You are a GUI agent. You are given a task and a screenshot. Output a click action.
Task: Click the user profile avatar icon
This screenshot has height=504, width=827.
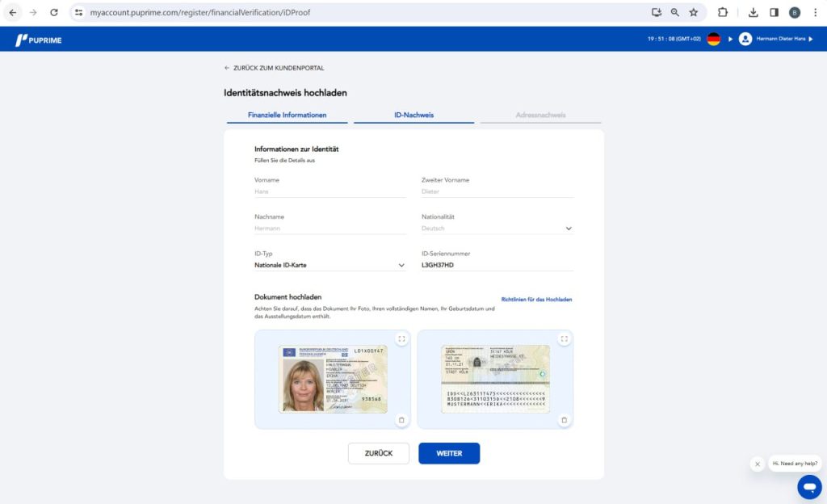[745, 39]
